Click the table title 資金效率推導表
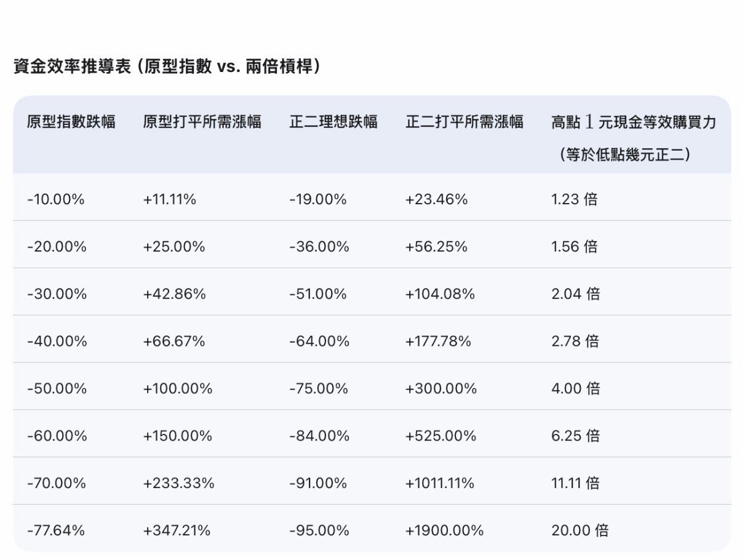The image size is (742, 560). 73,66
